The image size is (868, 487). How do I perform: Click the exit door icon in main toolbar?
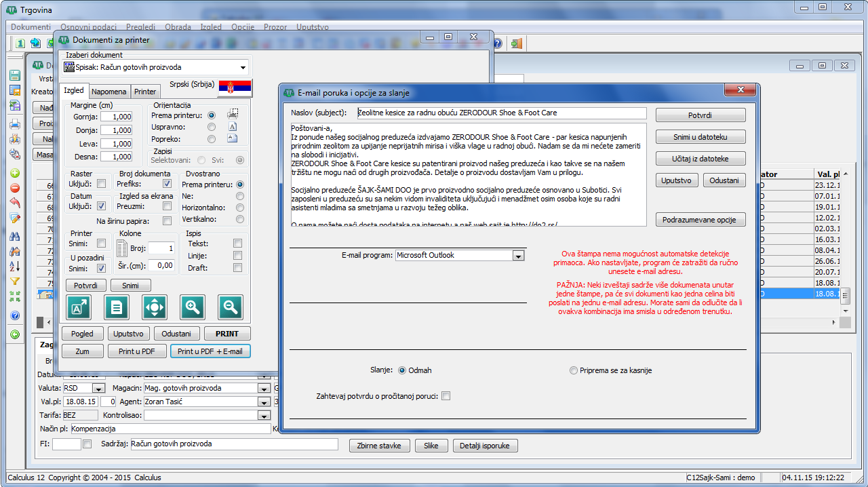tap(516, 43)
